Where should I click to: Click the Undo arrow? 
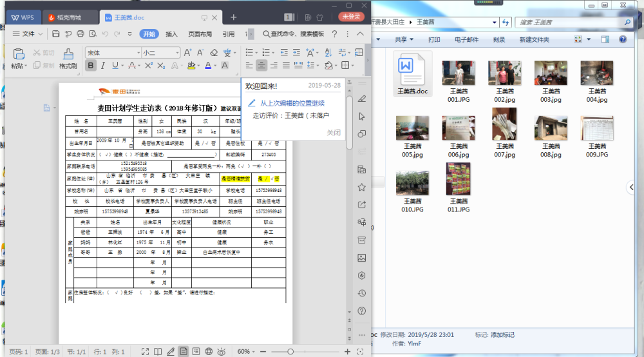coord(105,34)
